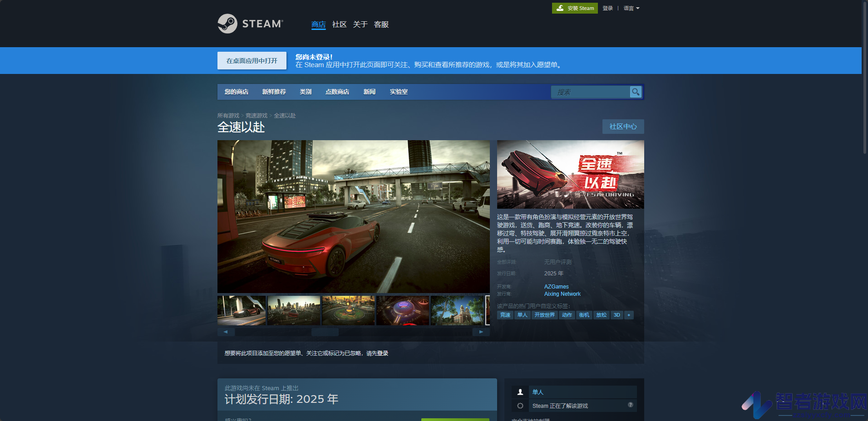Select the first red car thumbnail
Viewport: 868px width, 421px height.
[242, 310]
